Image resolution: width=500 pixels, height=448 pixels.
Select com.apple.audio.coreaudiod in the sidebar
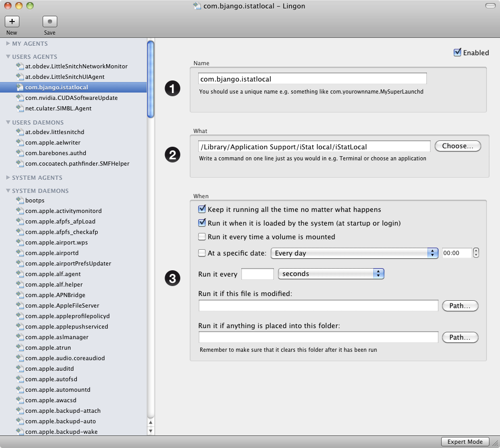tap(73, 358)
